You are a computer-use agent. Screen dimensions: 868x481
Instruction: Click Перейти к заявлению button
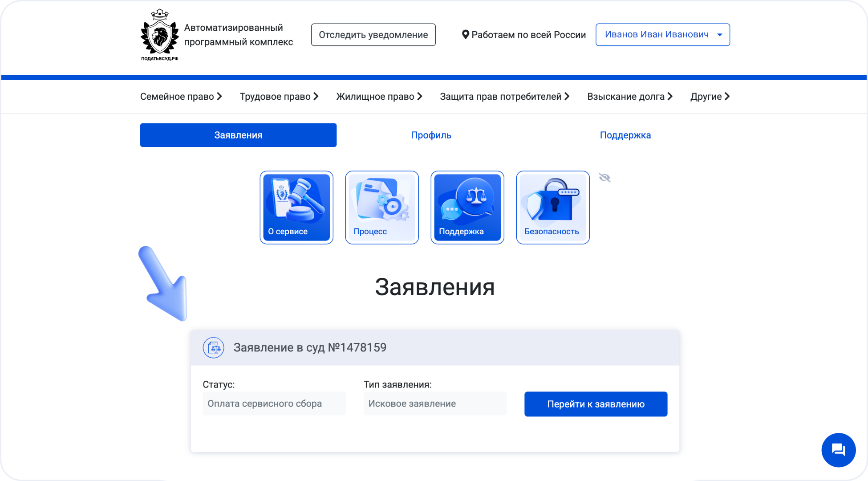596,404
